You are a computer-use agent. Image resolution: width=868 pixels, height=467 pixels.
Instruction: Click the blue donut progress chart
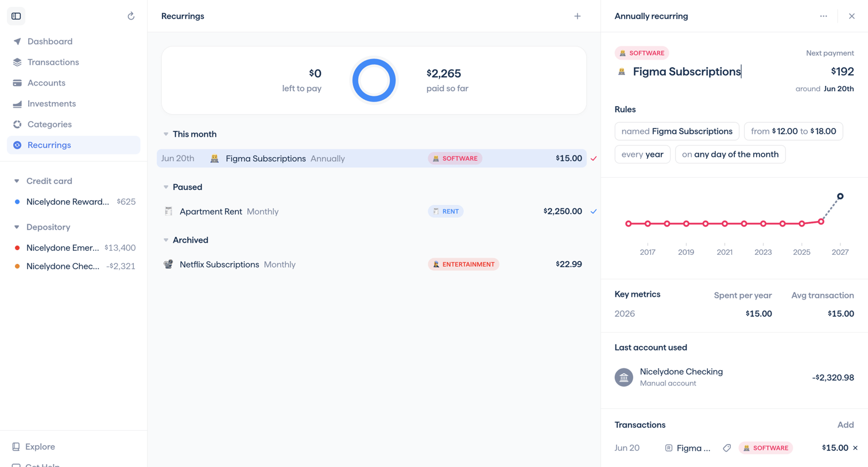coord(374,80)
